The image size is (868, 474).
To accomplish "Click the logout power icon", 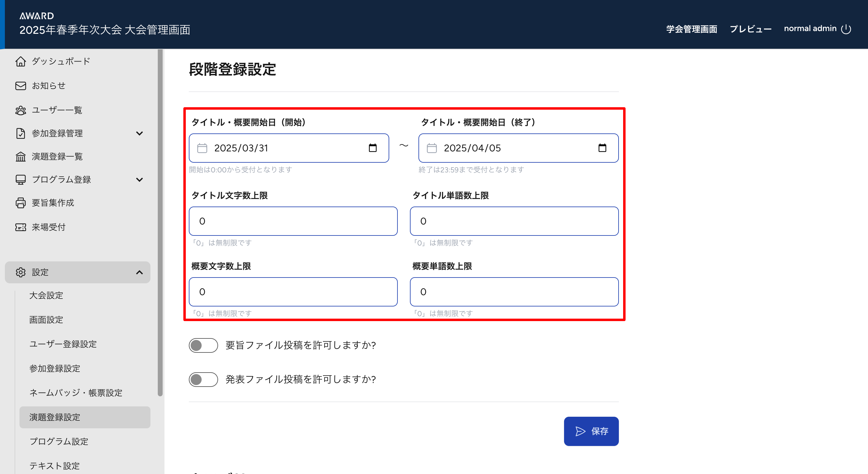I will (x=846, y=29).
